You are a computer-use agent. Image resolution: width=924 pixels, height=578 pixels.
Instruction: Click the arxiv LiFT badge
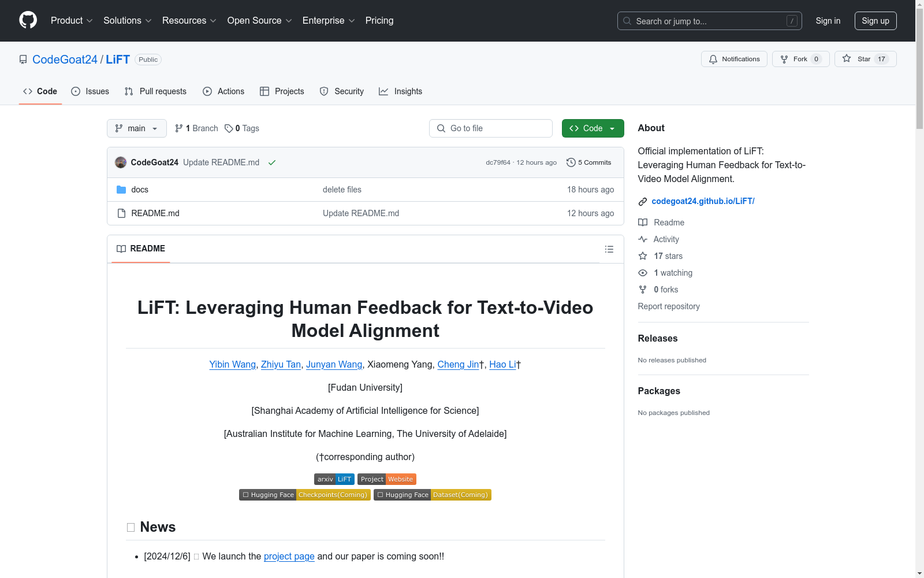pos(334,479)
